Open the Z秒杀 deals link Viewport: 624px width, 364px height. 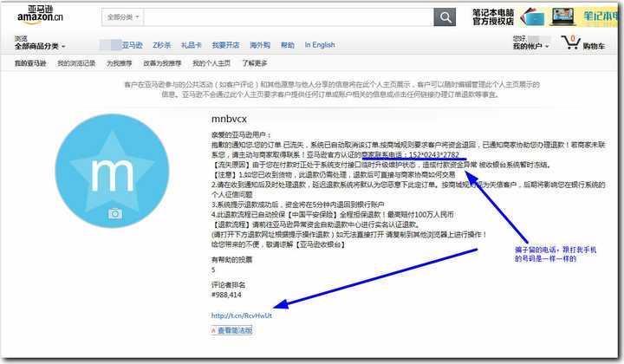pyautogui.click(x=161, y=45)
